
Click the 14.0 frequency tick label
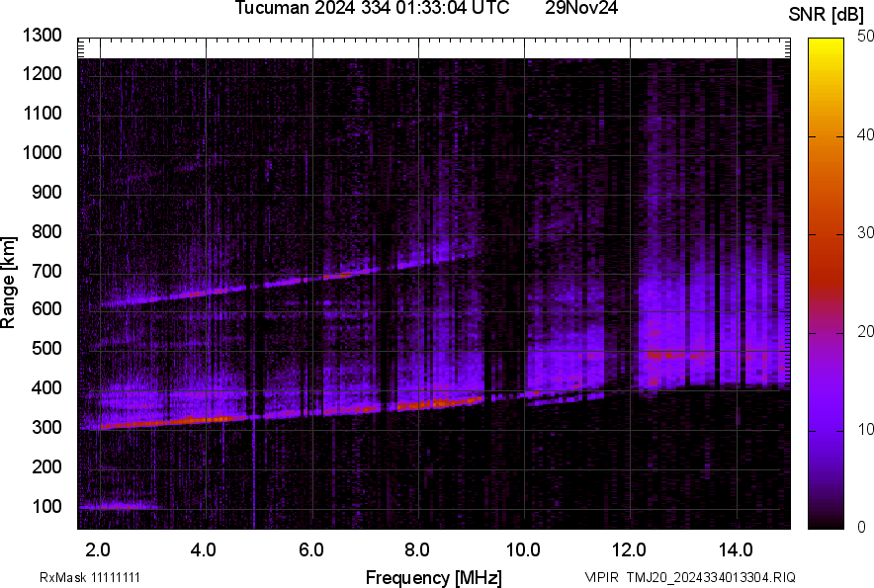[735, 548]
